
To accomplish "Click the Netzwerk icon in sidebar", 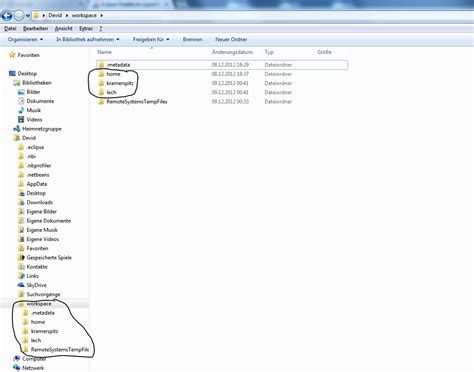I will (x=17, y=368).
